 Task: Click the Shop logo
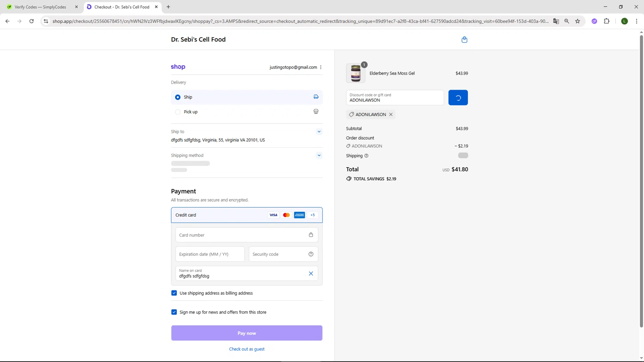click(178, 67)
